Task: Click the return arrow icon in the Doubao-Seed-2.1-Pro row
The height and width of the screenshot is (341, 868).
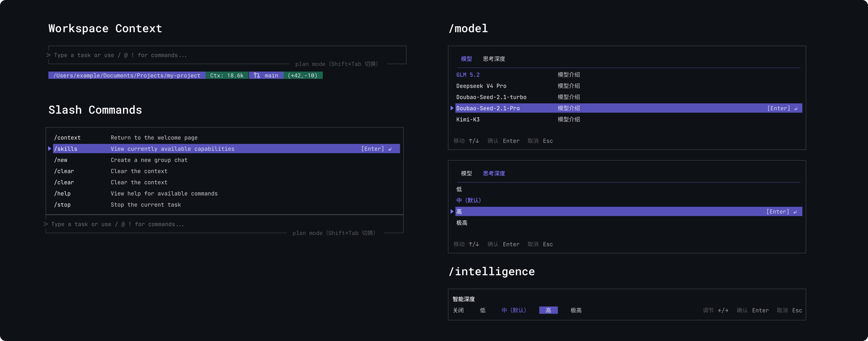Action: tap(796, 108)
